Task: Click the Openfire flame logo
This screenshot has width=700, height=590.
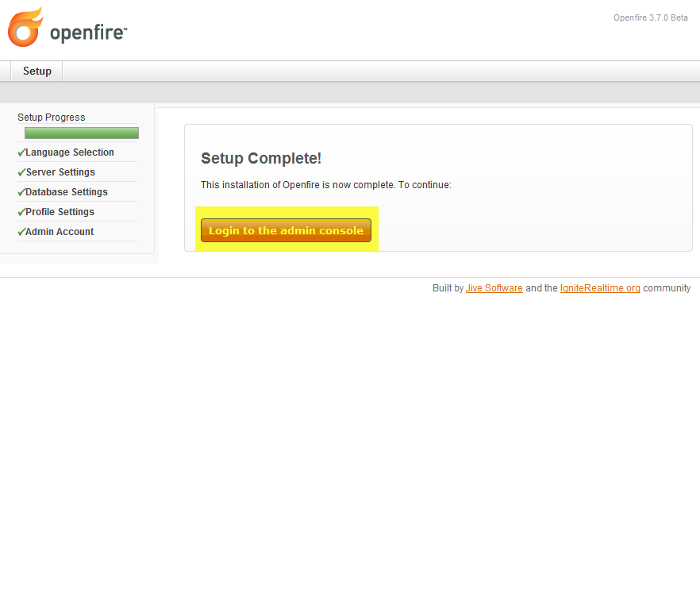Action: [x=25, y=27]
